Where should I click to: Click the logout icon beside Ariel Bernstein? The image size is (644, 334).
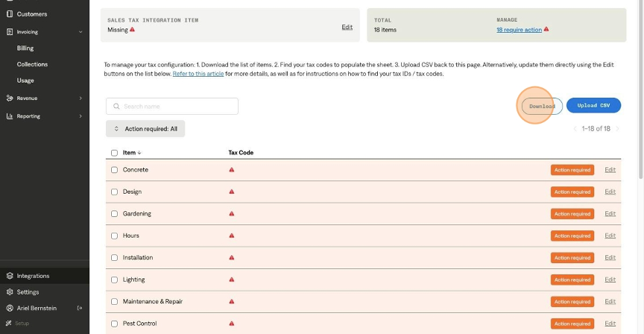pyautogui.click(x=80, y=308)
